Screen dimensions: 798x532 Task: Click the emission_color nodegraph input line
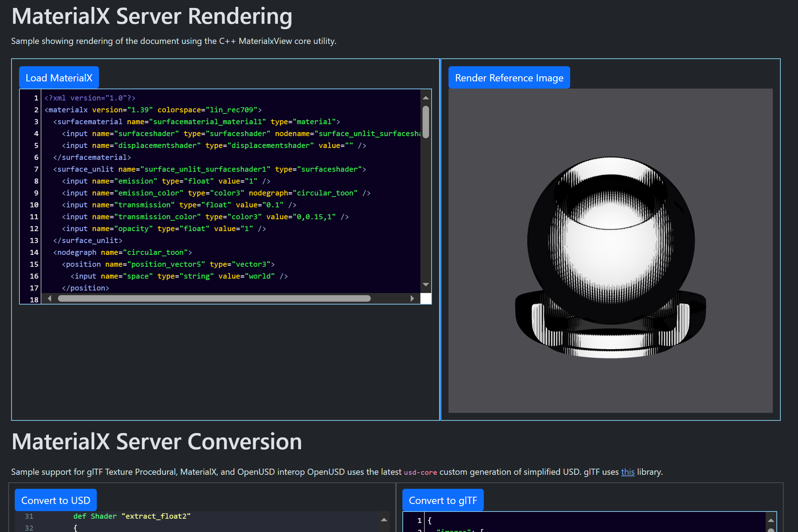point(216,193)
